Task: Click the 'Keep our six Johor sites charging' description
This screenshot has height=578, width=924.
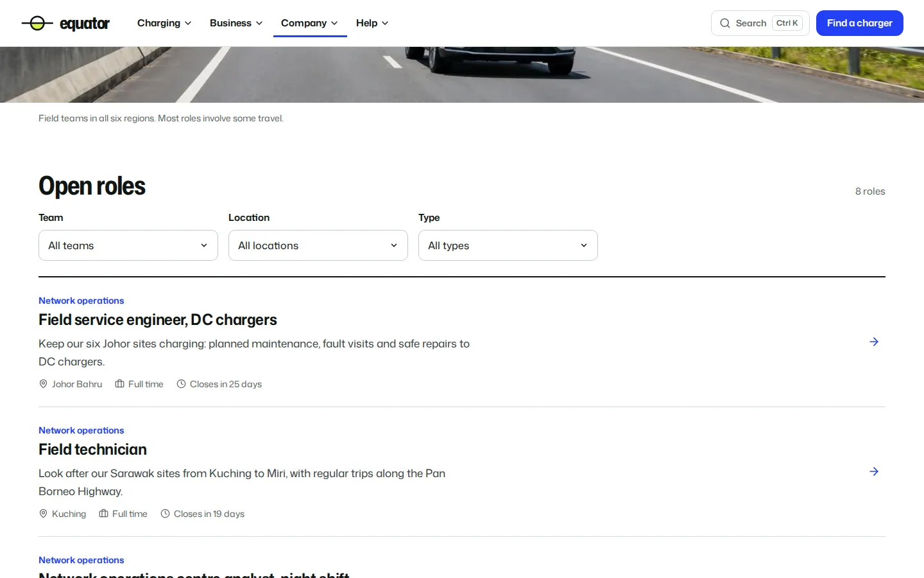Action: click(x=254, y=353)
